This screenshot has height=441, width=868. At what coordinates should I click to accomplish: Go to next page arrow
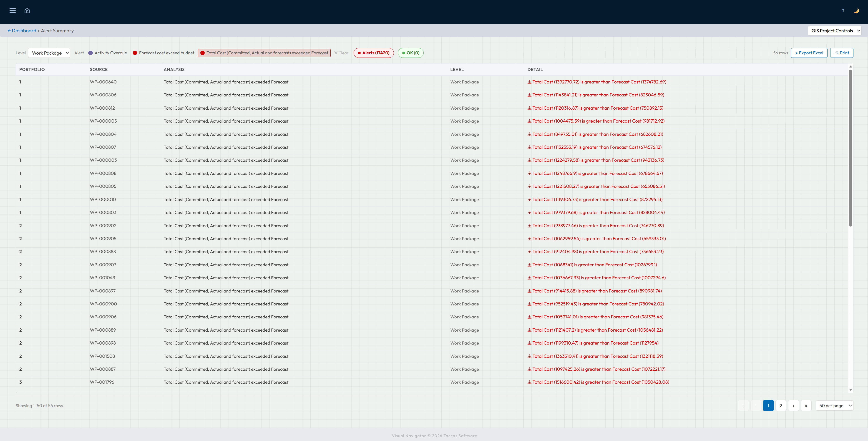pos(794,406)
